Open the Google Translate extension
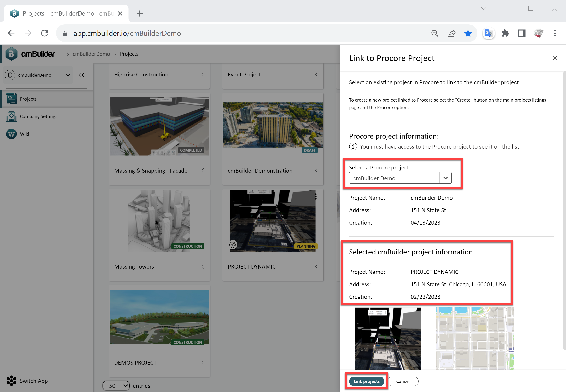This screenshot has width=566, height=392. 488,33
